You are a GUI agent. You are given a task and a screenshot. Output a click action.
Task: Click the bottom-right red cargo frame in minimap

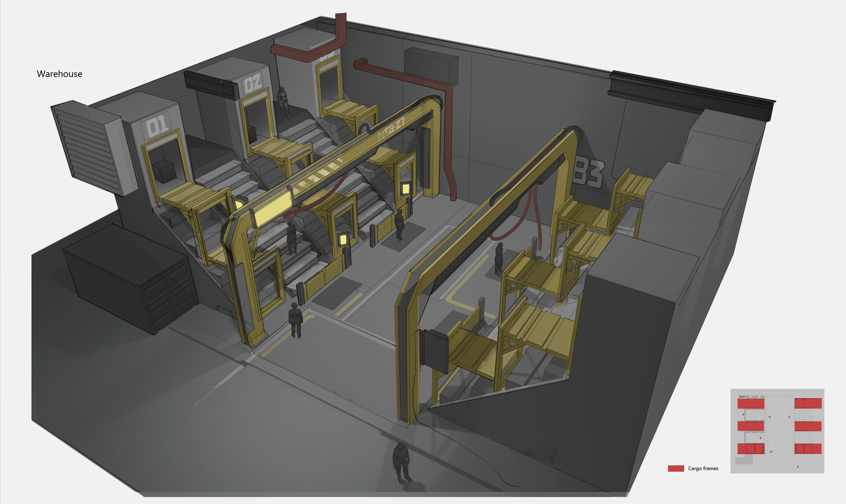pyautogui.click(x=808, y=448)
